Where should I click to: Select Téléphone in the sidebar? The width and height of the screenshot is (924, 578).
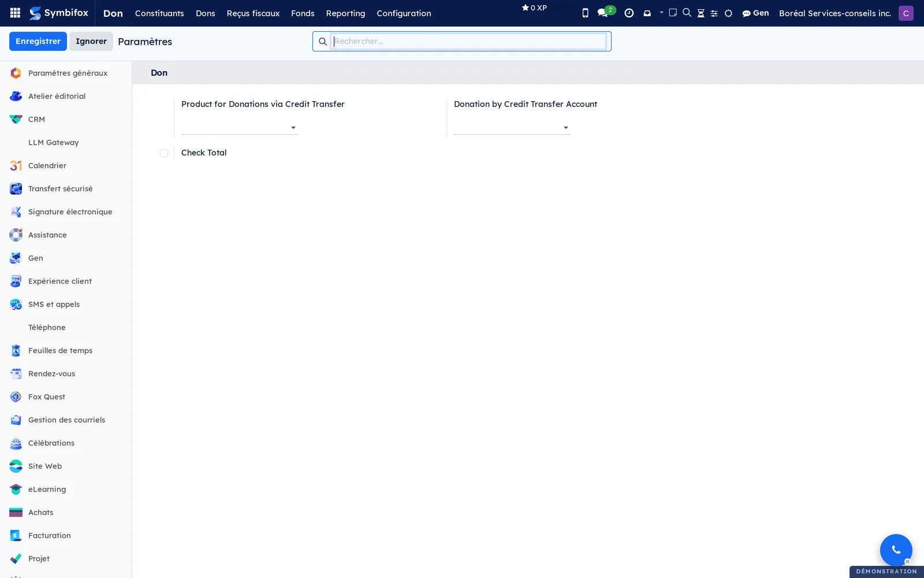pos(66,327)
